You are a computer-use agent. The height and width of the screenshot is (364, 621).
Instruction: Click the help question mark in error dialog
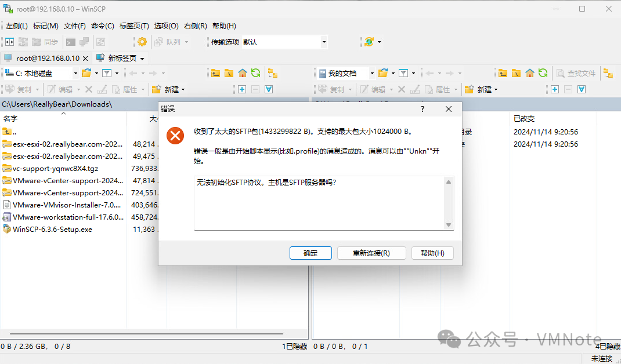[x=423, y=109]
